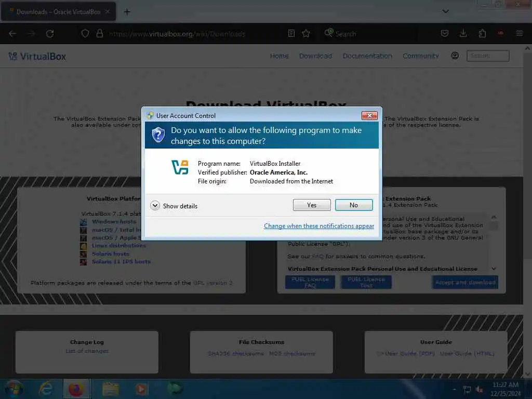Click the Accept and download button

(465, 282)
